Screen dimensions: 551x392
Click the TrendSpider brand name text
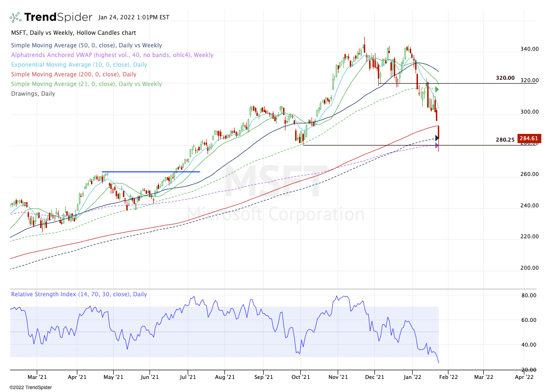[x=58, y=17]
